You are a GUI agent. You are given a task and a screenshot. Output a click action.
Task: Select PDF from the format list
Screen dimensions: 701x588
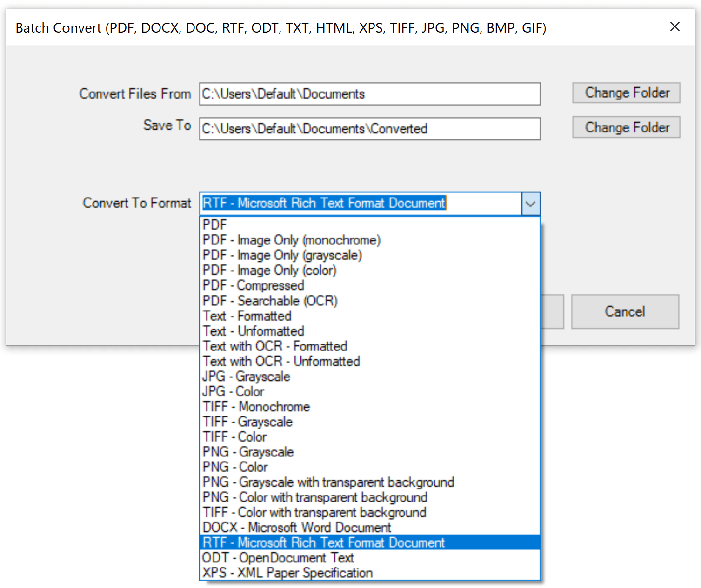point(214,225)
